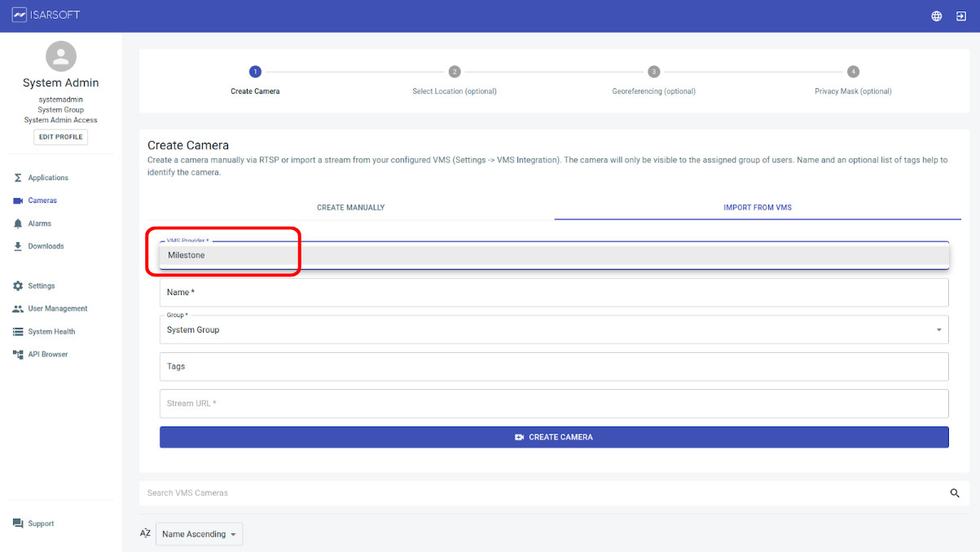Switch to the Import From VMS tab
Screen dimensions: 980x552
pos(757,207)
